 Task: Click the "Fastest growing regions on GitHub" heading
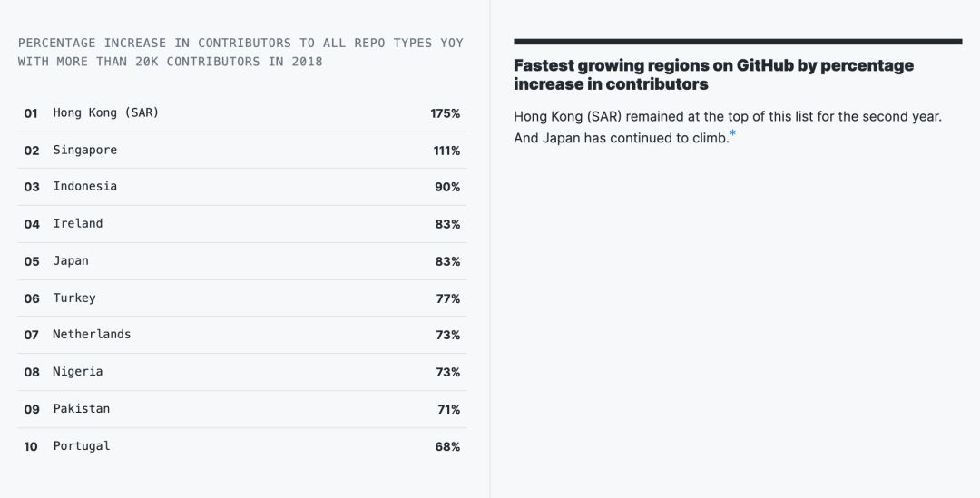pyautogui.click(x=713, y=74)
